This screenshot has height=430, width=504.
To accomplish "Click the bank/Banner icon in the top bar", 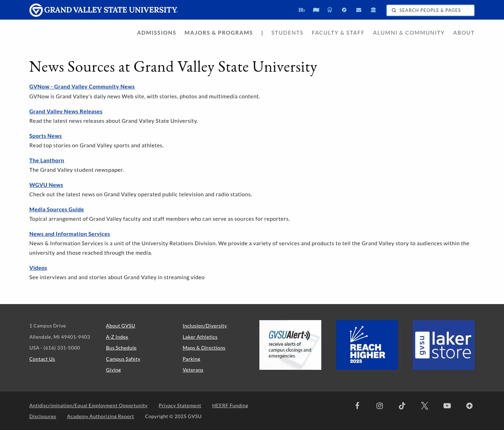I will click(x=373, y=10).
